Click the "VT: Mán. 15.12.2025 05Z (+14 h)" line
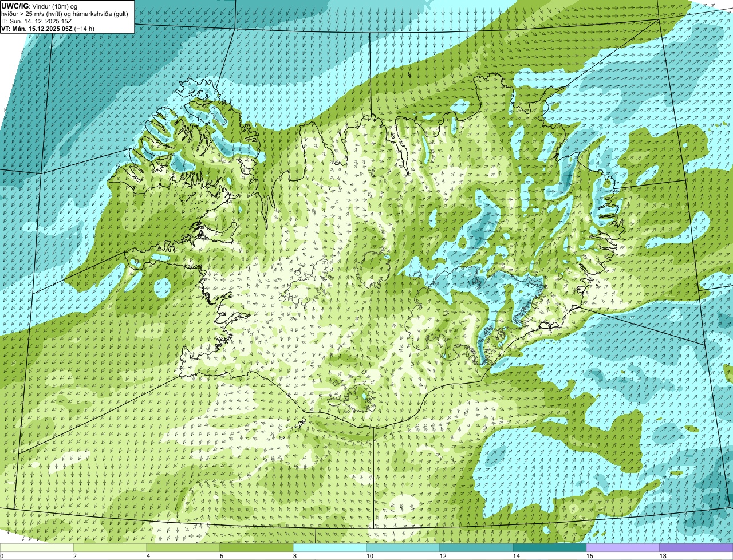733x560 pixels. pyautogui.click(x=48, y=29)
